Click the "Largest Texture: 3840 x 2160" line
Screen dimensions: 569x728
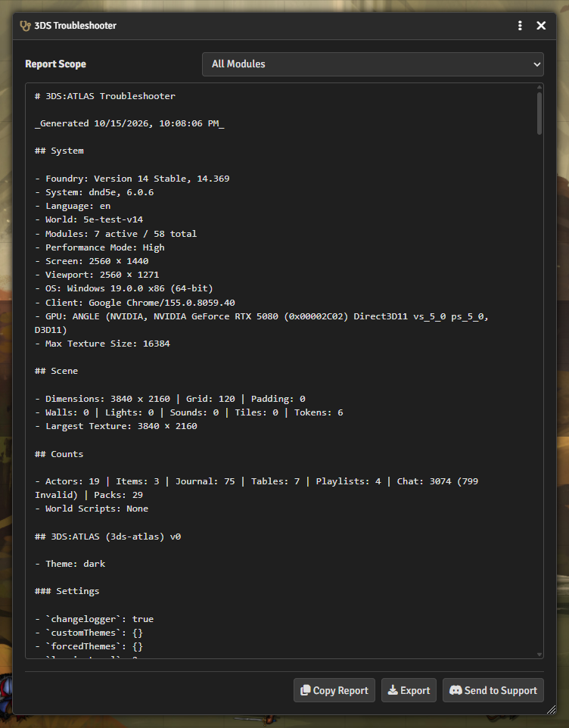tap(116, 426)
